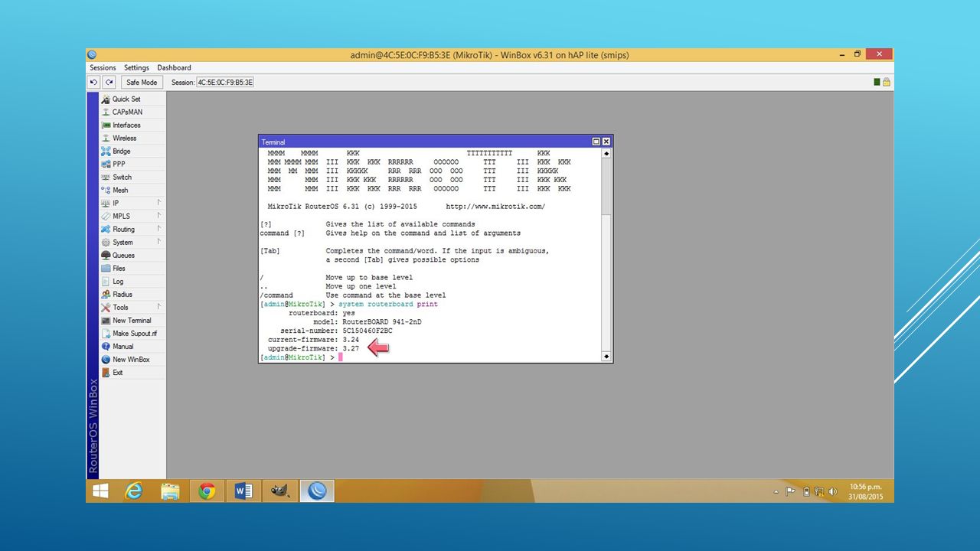Open the Queues section
This screenshot has height=551, width=980.
tap(132, 255)
